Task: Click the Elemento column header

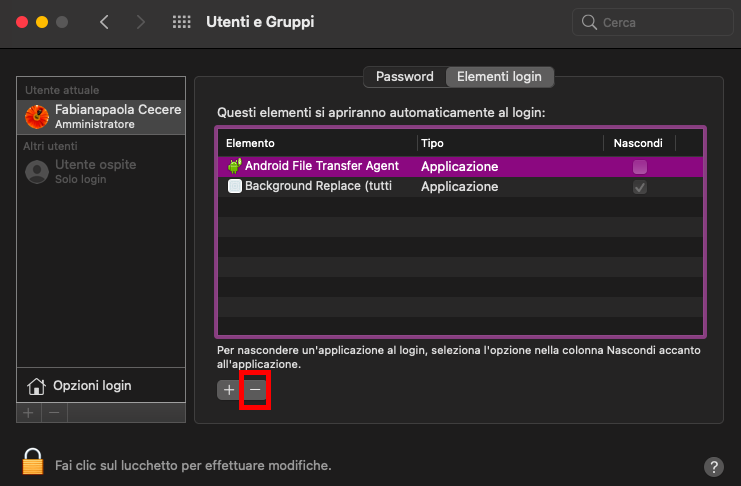Action: [x=317, y=143]
